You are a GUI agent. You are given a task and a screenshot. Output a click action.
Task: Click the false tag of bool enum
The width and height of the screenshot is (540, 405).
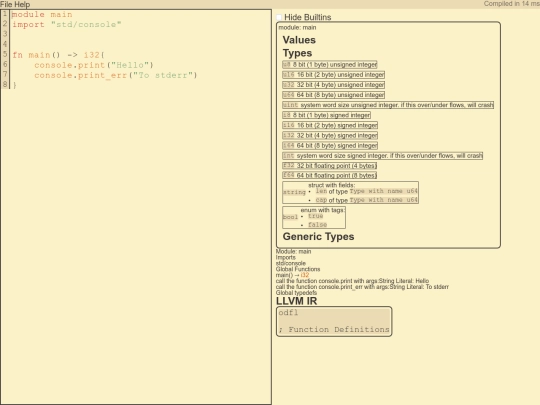(x=318, y=225)
